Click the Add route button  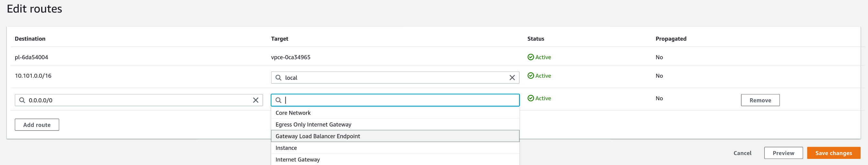(37, 125)
